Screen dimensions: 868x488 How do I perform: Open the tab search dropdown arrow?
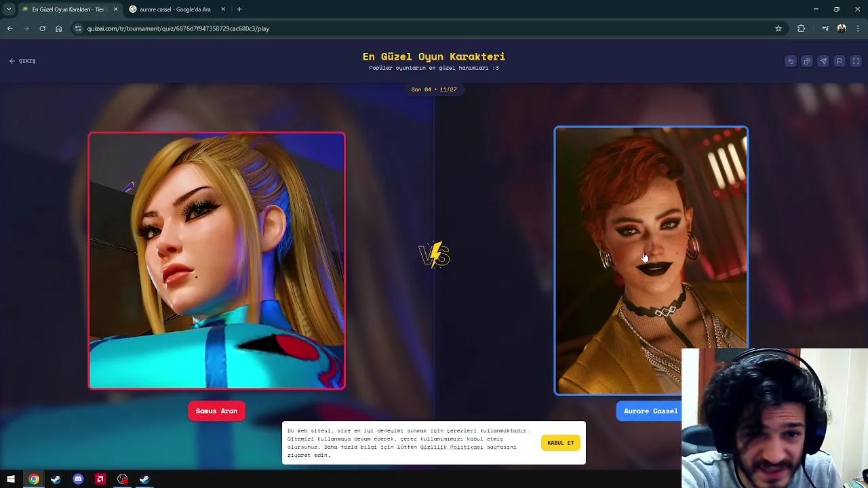[9, 9]
